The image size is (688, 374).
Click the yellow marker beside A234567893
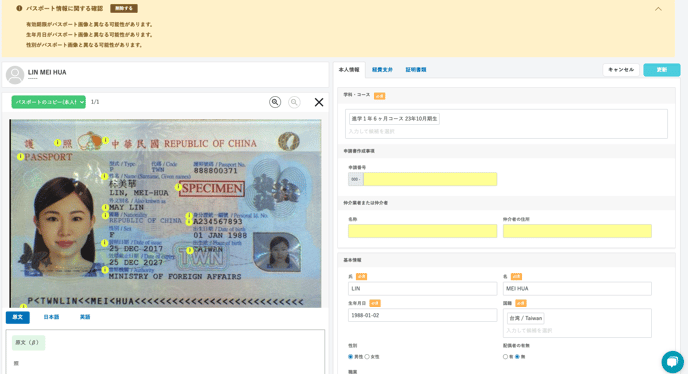(189, 222)
